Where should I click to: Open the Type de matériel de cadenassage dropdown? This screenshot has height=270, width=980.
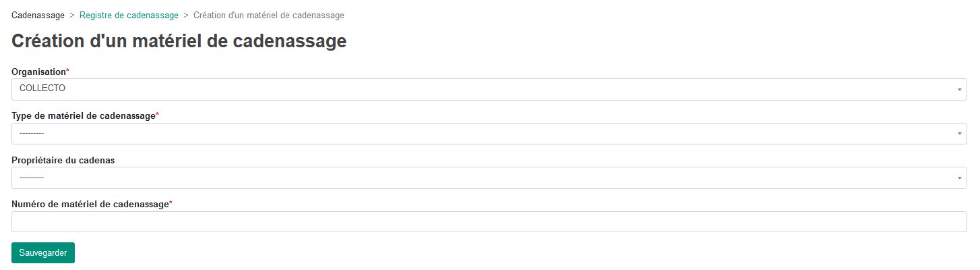tap(489, 134)
